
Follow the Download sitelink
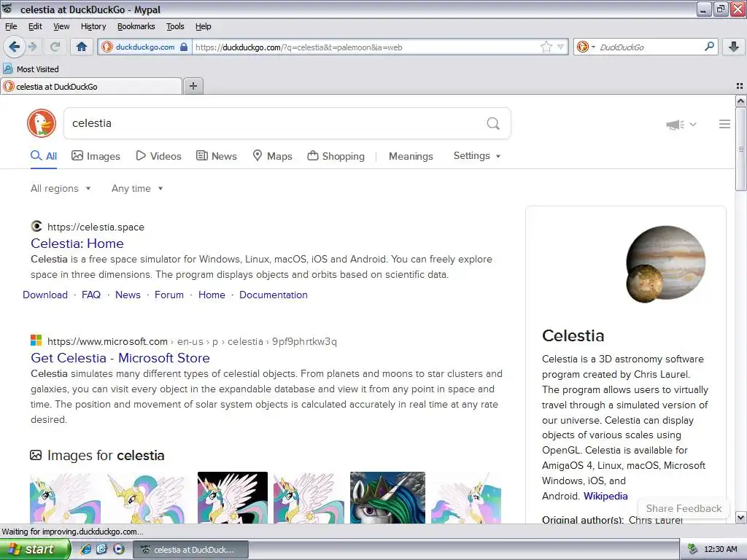45,295
